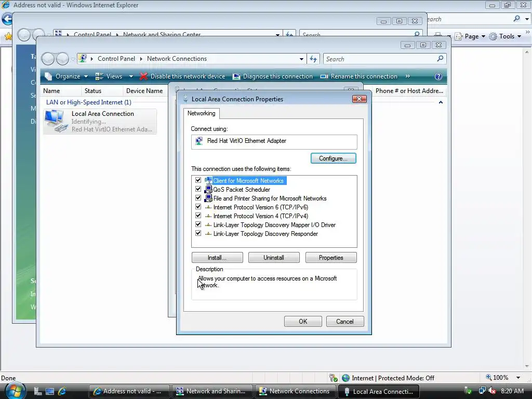Click the Configure button
This screenshot has height=399, width=532.
coord(333,158)
